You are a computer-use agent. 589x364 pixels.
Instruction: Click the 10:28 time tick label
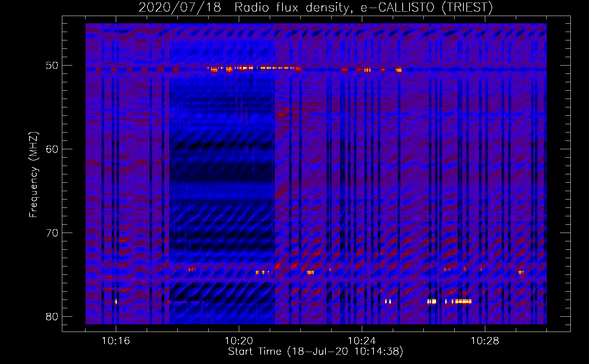pyautogui.click(x=485, y=341)
